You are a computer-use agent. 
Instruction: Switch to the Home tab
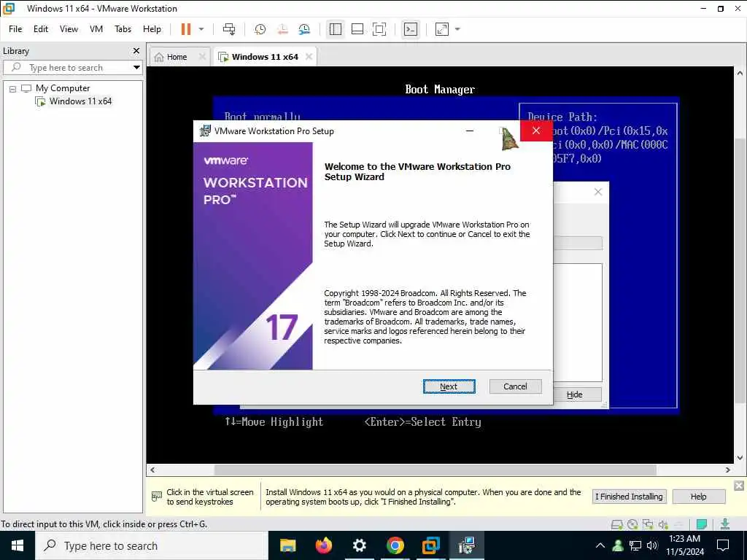point(177,57)
